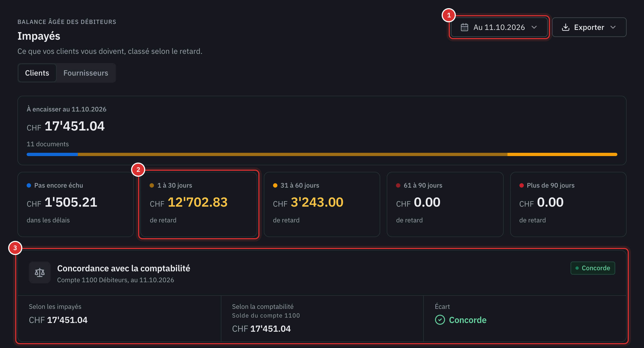Click the amount CHF 1'505.21
Screen dimensions: 644x348
62,202
